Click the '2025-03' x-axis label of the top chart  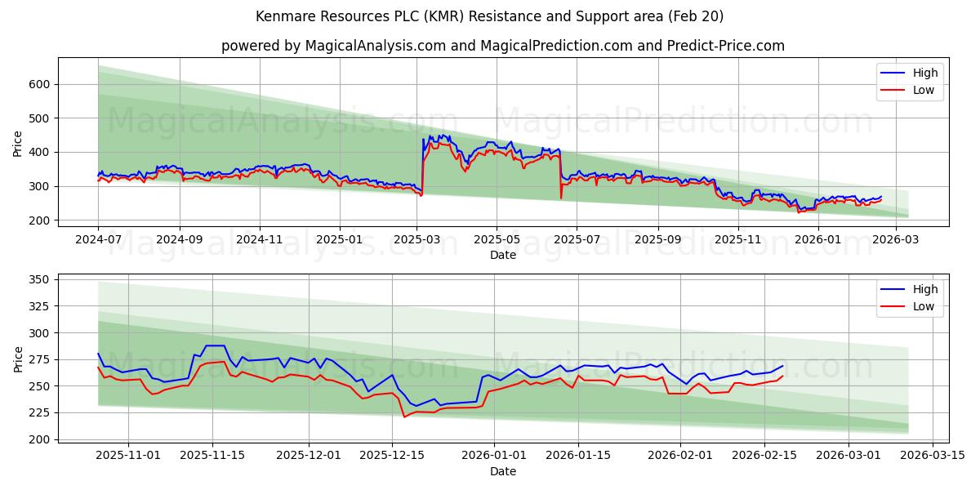pos(417,239)
